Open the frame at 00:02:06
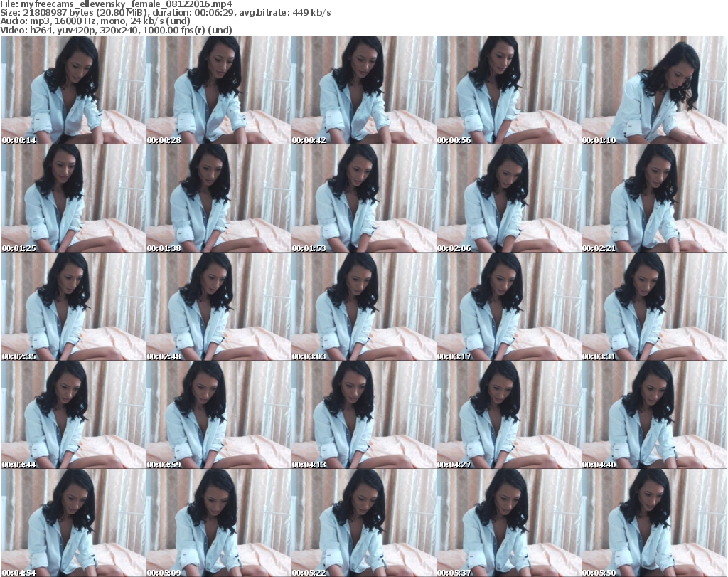The image size is (728, 577). point(508,198)
